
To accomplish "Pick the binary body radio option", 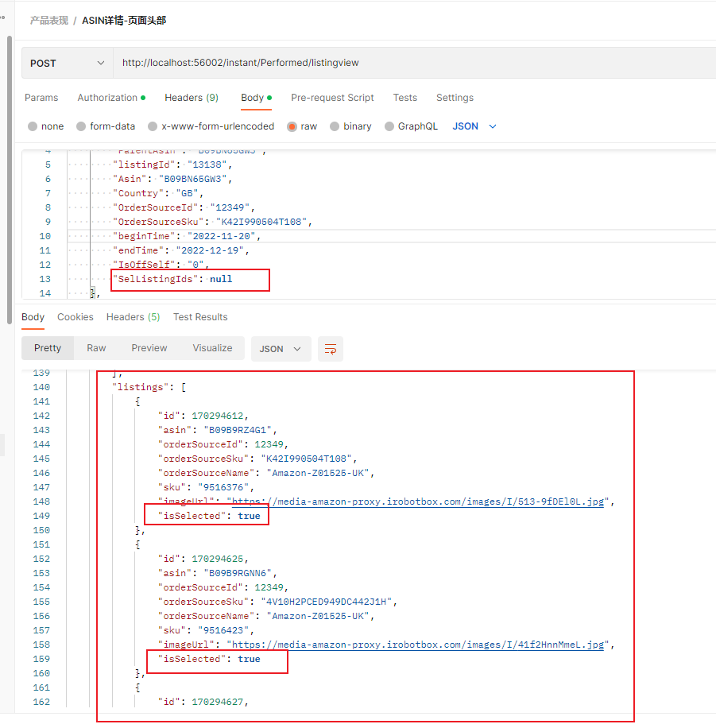I will pos(335,126).
